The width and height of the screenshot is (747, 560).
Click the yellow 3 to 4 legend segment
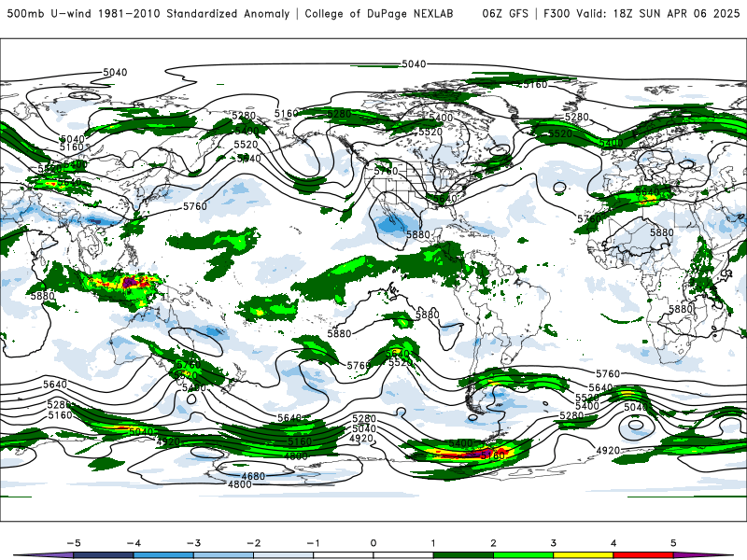tap(584, 555)
